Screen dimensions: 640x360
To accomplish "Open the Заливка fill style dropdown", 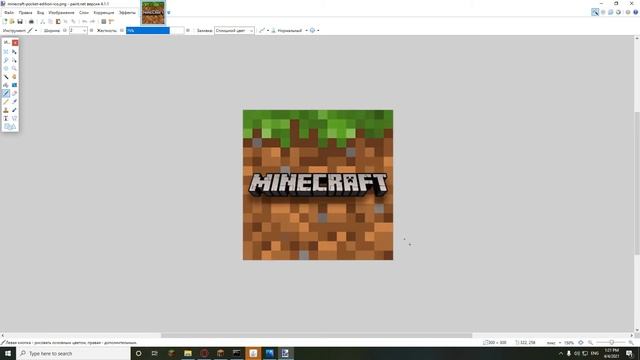I will [x=234, y=31].
